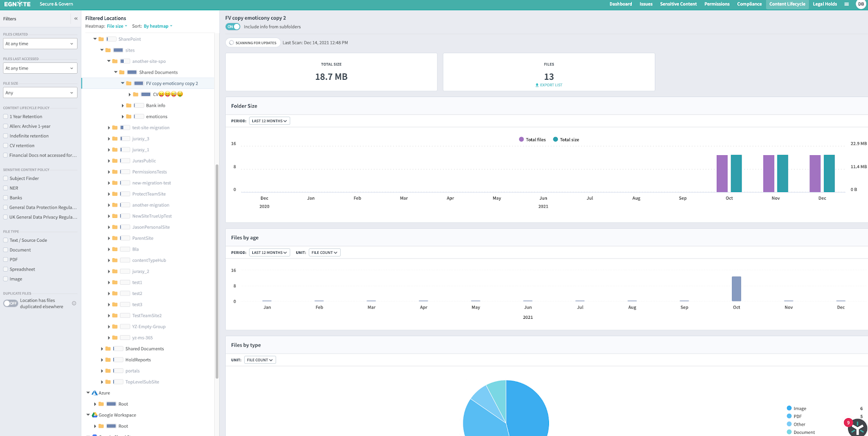Click the Azure source icon
The width and height of the screenshot is (868, 436).
click(x=94, y=393)
